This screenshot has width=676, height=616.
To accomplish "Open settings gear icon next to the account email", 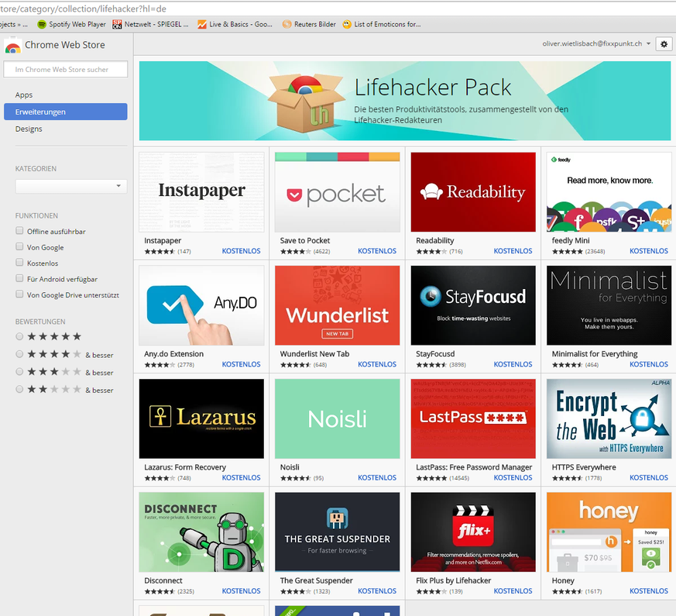I will [x=663, y=44].
